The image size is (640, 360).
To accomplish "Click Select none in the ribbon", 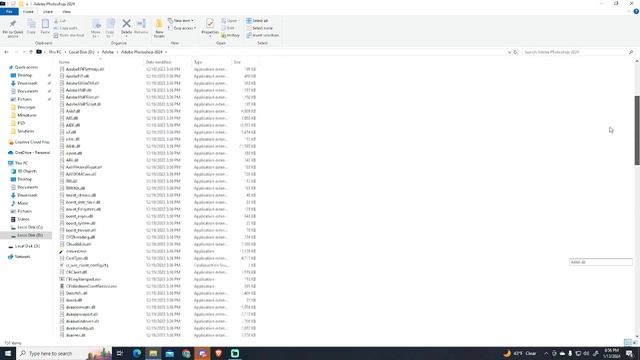I will pos(259,28).
